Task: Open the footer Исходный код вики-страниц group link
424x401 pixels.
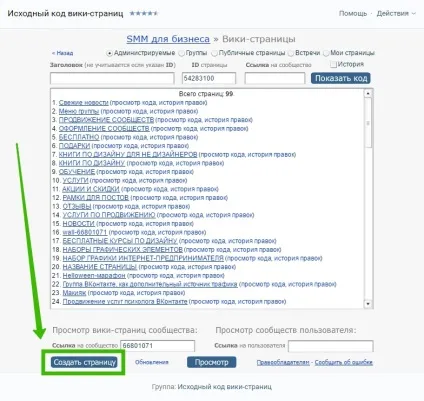Action: tap(224, 387)
